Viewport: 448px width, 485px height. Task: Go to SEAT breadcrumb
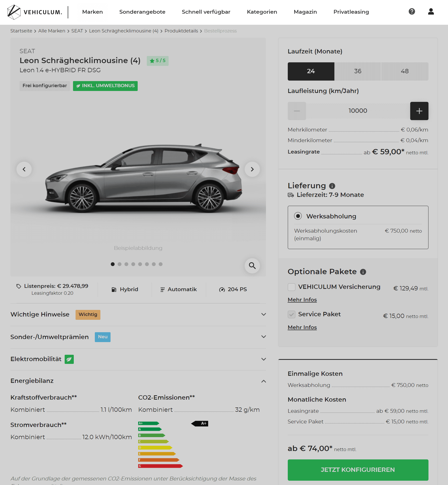[x=77, y=31]
